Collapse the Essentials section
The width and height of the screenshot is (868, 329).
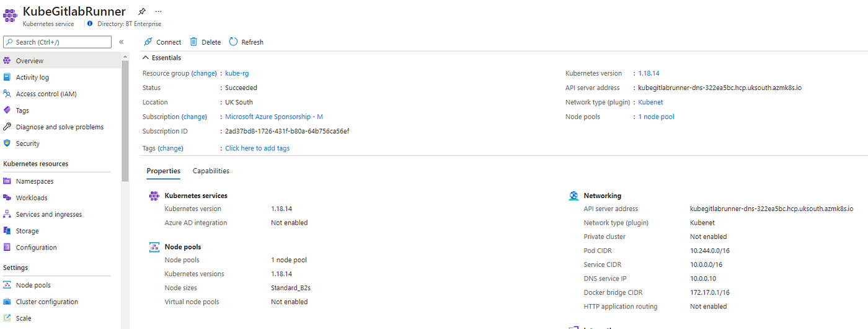coord(146,58)
